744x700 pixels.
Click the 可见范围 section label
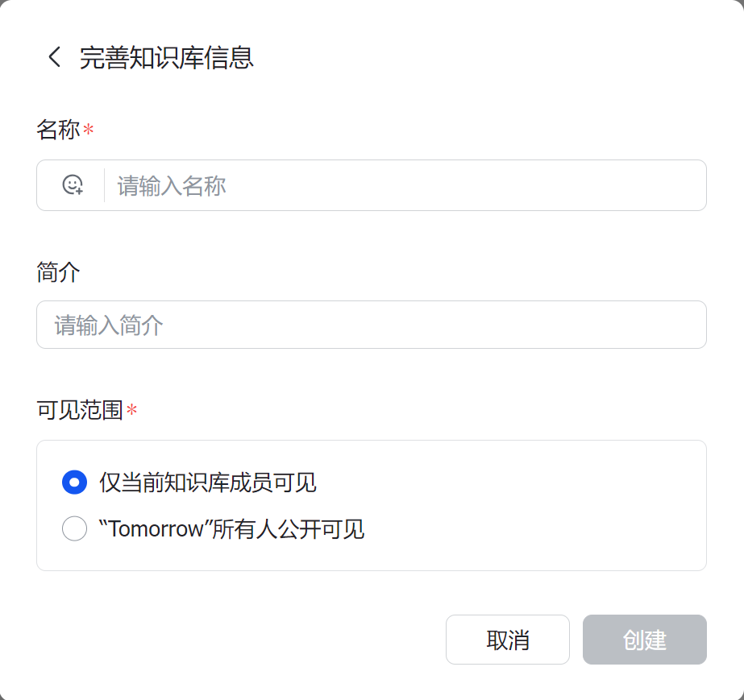[79, 411]
